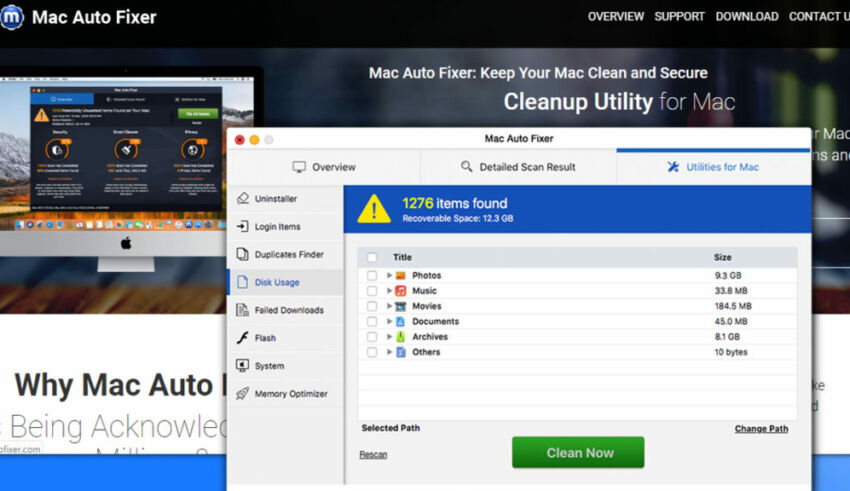
Task: Check the Music row checkbox
Action: click(x=372, y=291)
